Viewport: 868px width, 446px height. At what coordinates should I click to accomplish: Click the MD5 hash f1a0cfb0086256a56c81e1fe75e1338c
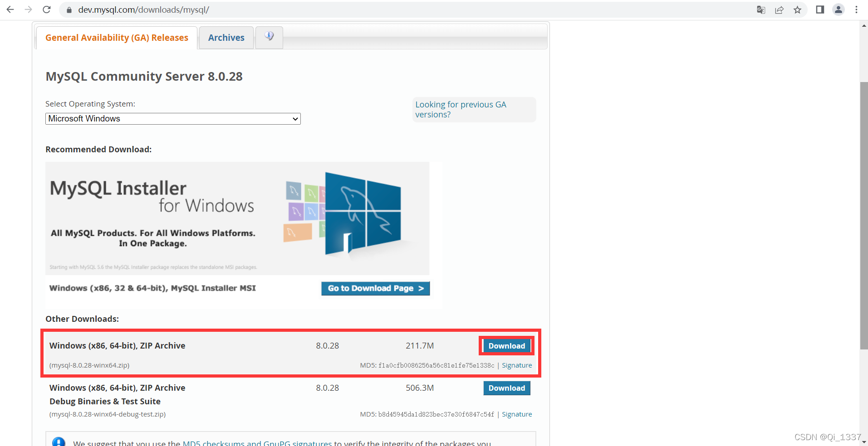point(436,365)
